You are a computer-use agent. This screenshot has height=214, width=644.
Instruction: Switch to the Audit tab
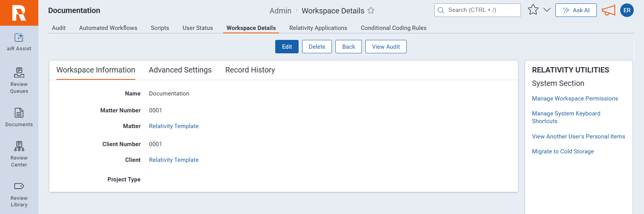(x=59, y=28)
